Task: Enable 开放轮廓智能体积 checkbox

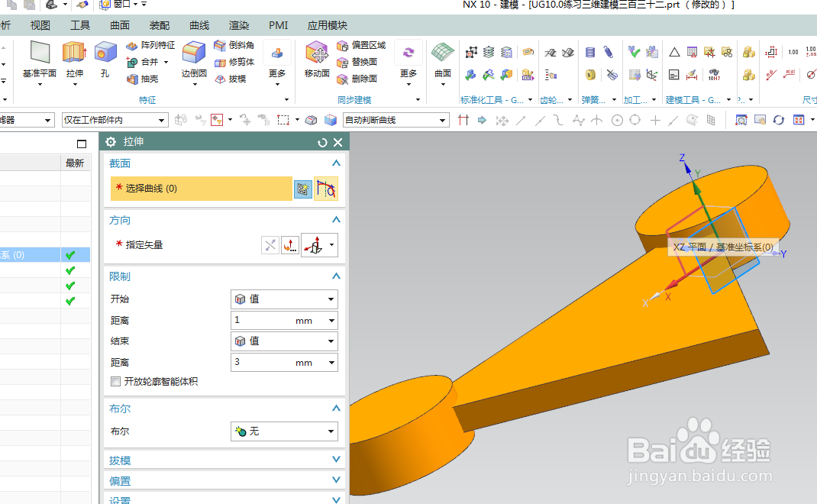Action: (x=115, y=382)
